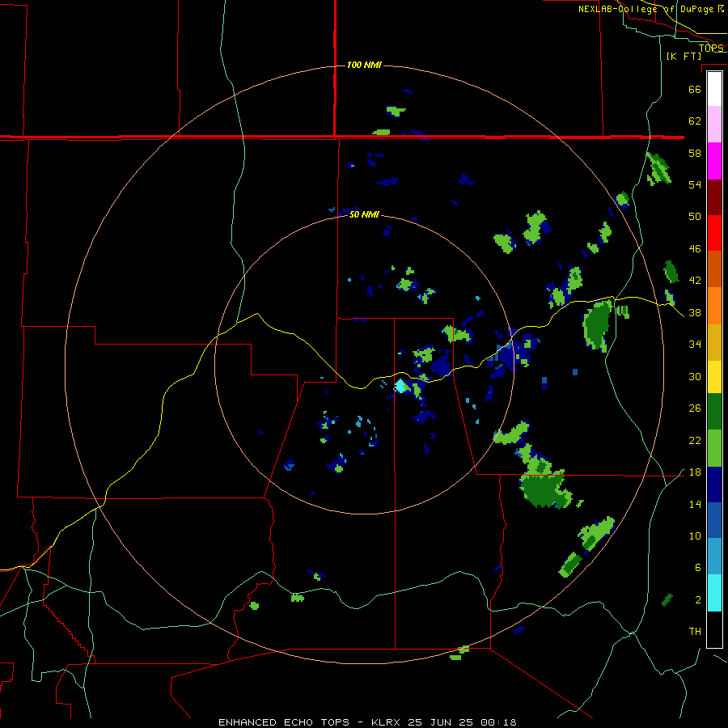Screen dimensions: 728x728
Task: Click the legend value "6"
Action: 697,568
